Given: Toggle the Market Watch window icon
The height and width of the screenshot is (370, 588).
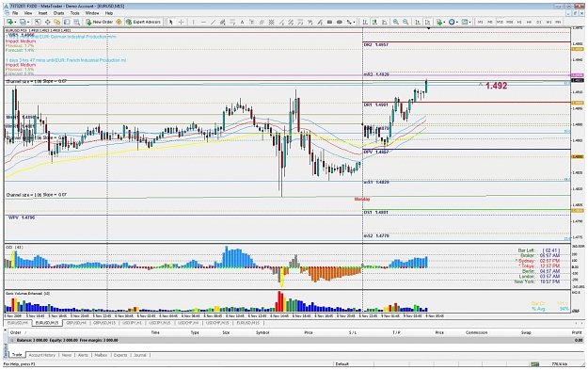Looking at the screenshot, I should click(x=38, y=22).
